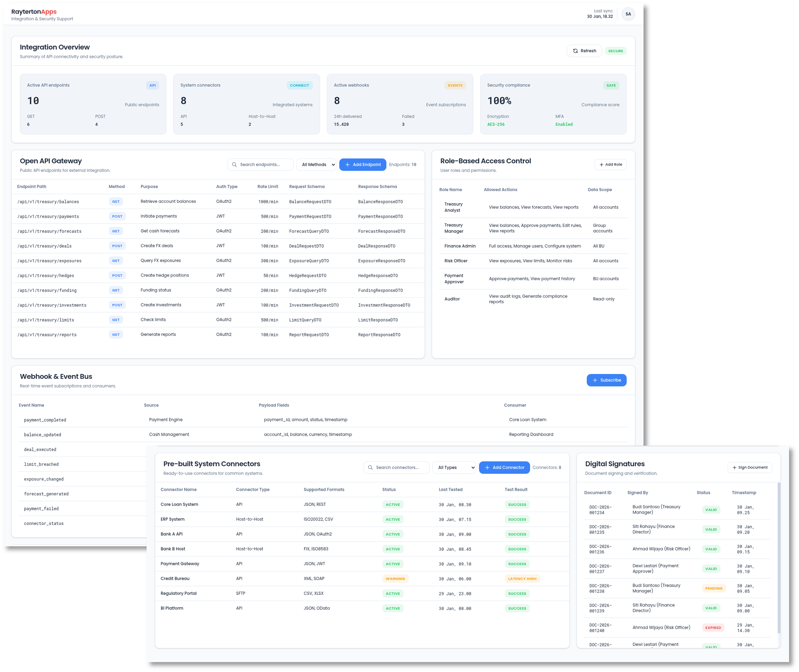The image size is (799, 672).
Task: Click the Connector Name column header
Action: point(179,489)
